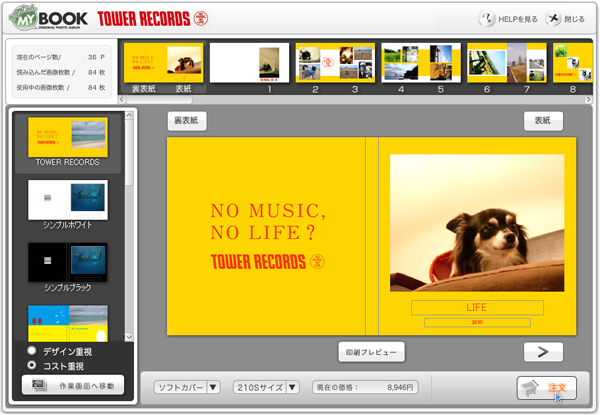Click the book spine between covers

click(x=372, y=236)
